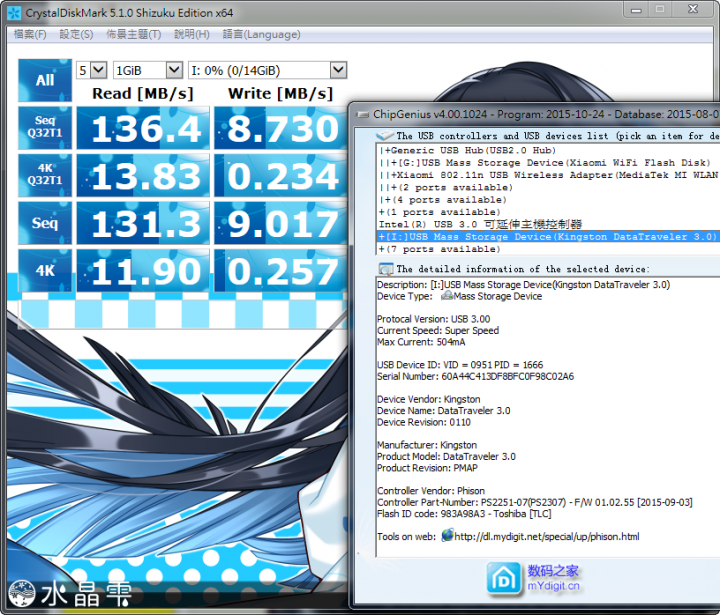Screen dimensions: 720x615
Task: Open the 說明(H) menu
Action: [192, 34]
